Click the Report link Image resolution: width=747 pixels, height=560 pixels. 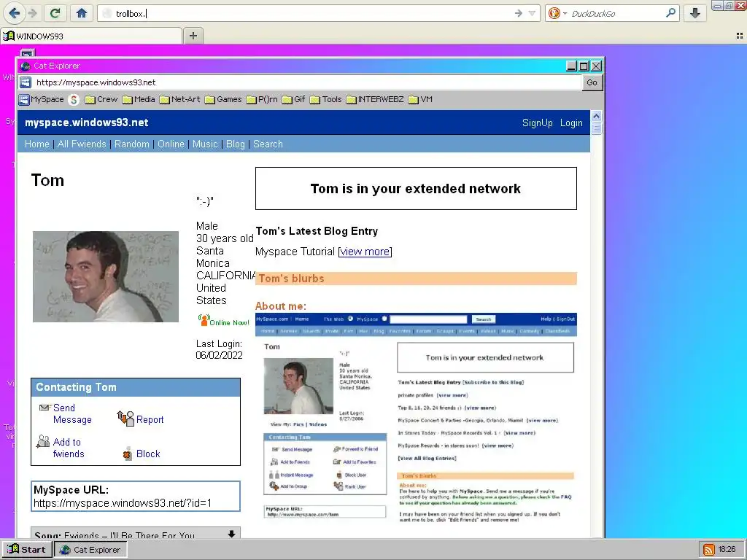pyautogui.click(x=150, y=419)
